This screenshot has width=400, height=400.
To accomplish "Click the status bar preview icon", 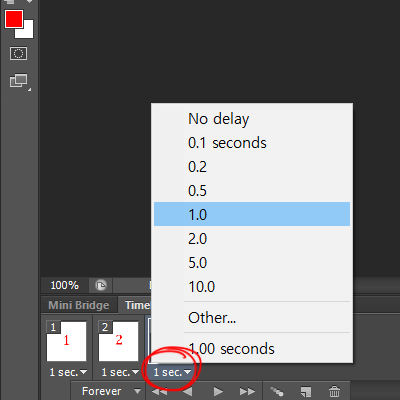I will [x=101, y=285].
